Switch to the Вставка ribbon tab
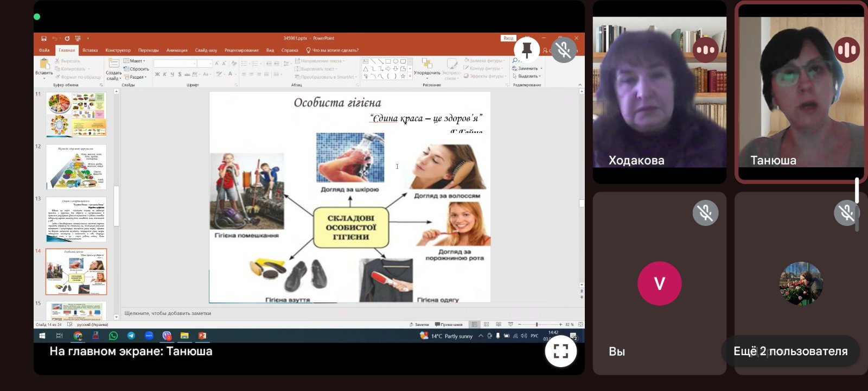The width and height of the screenshot is (868, 391). (90, 51)
